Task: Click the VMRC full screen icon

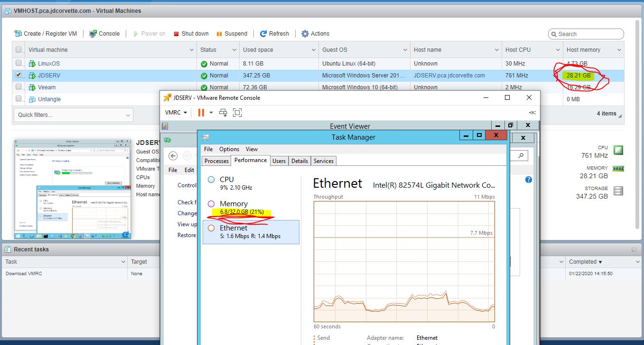Action: (x=237, y=113)
